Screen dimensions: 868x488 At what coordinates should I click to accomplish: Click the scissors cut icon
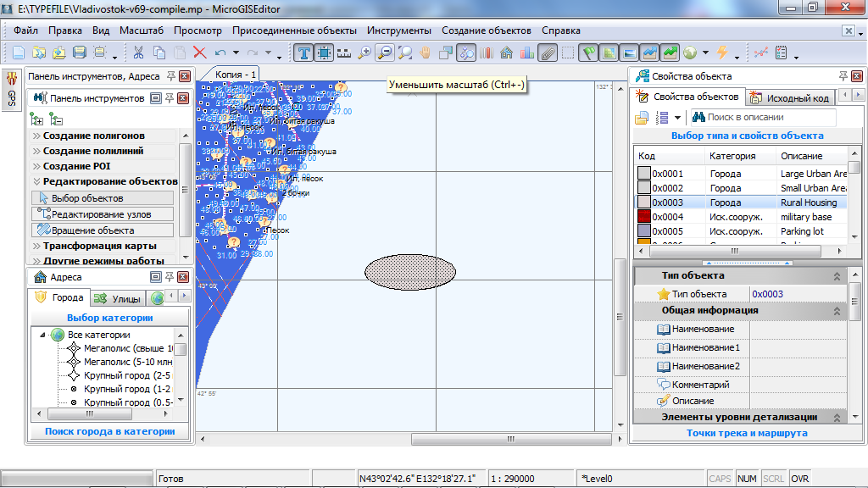coord(138,53)
